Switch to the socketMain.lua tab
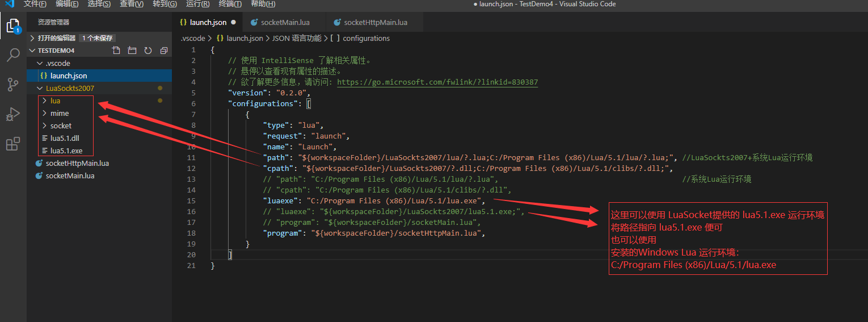 point(285,23)
